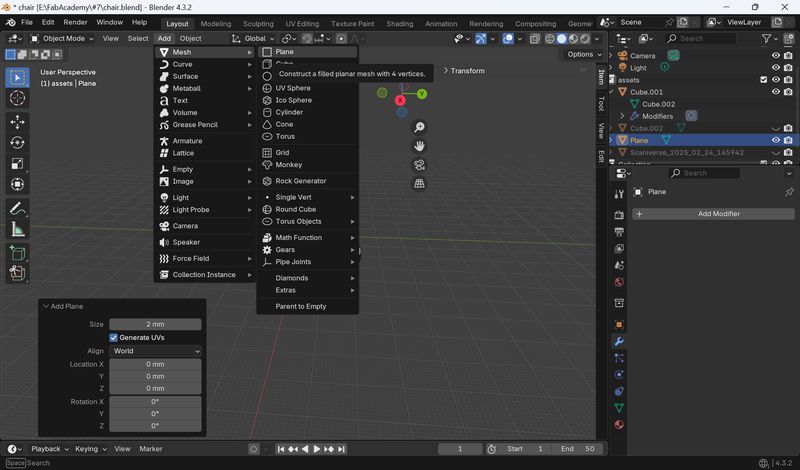The image size is (800, 470).
Task: Expand the Modifiers row in outliner
Action: tap(622, 116)
